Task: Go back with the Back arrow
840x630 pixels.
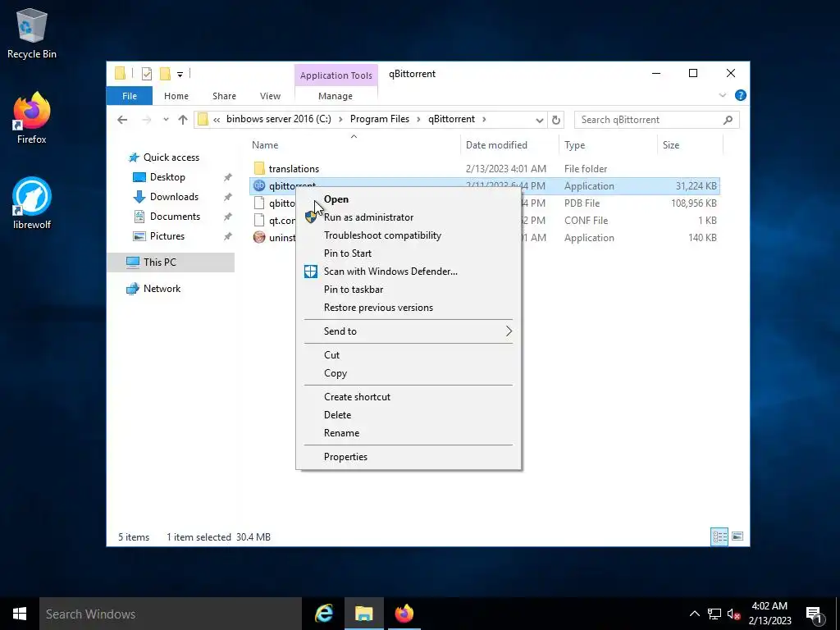Action: 122,120
